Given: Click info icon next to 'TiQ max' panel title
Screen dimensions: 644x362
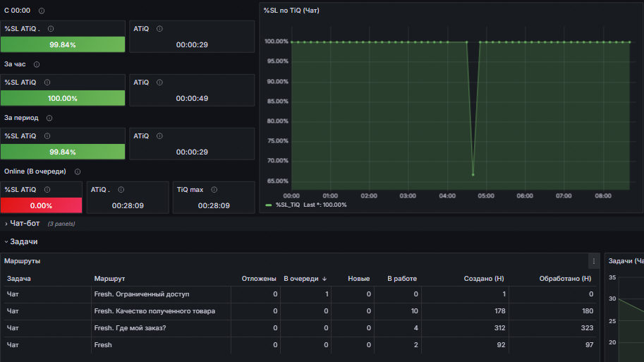Looking at the screenshot, I should coord(214,189).
